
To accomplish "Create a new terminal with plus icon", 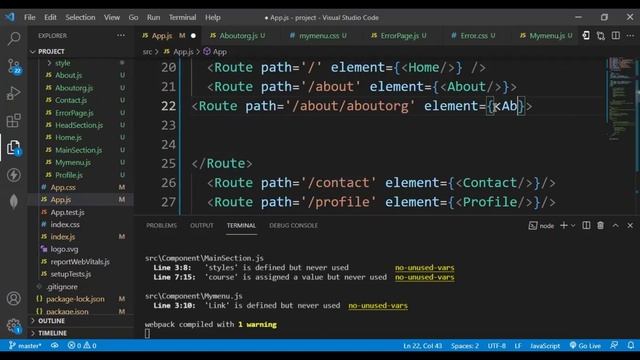I will coord(564,225).
